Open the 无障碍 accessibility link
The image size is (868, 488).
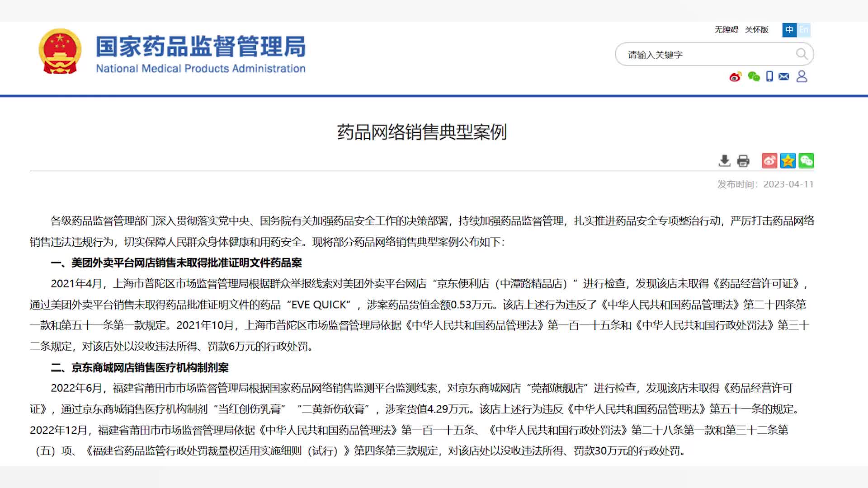click(726, 30)
